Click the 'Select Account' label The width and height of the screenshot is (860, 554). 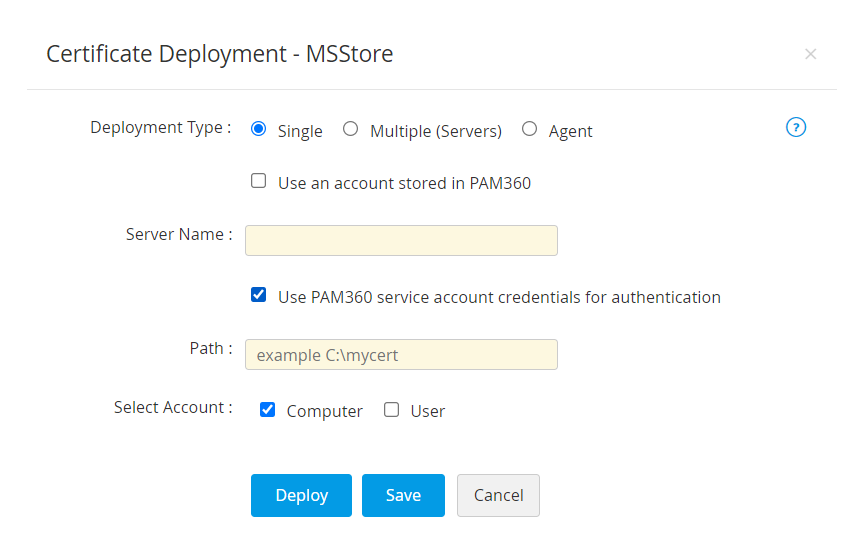(x=172, y=408)
